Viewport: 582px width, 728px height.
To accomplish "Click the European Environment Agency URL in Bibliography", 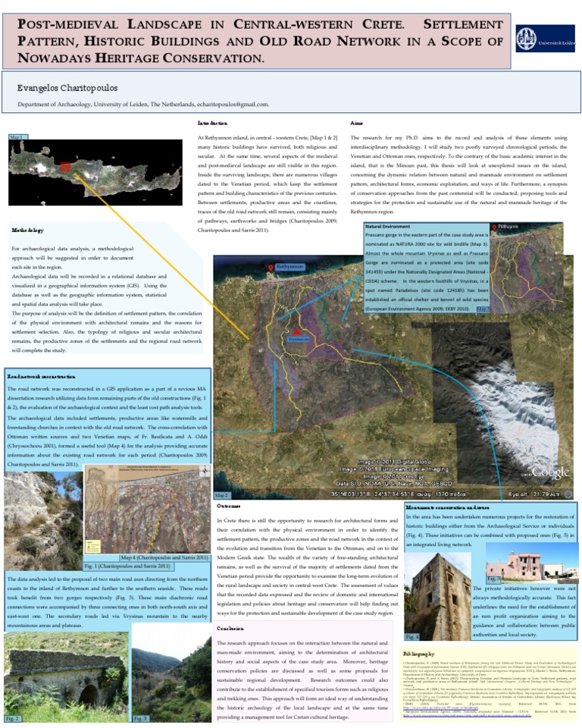I will 467,716.
